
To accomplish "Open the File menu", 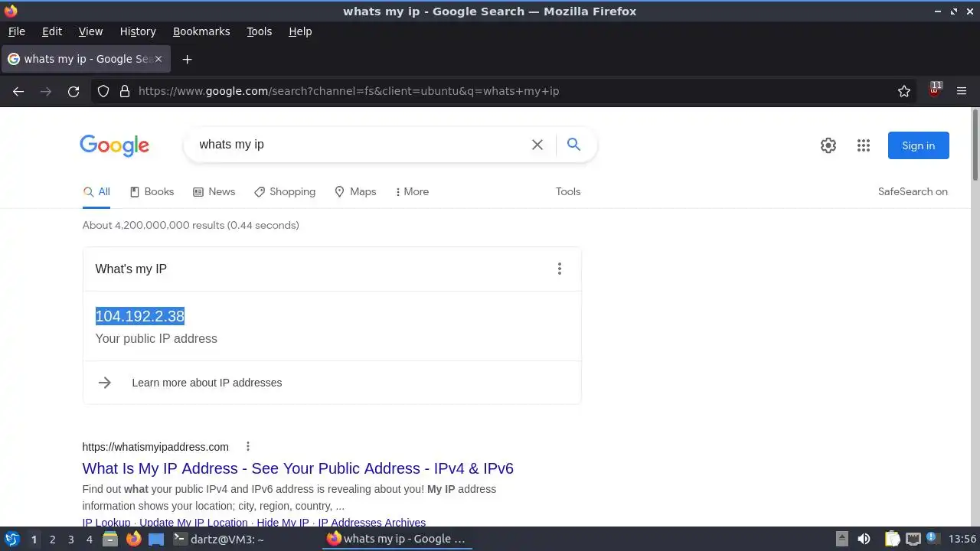I will click(x=16, y=31).
